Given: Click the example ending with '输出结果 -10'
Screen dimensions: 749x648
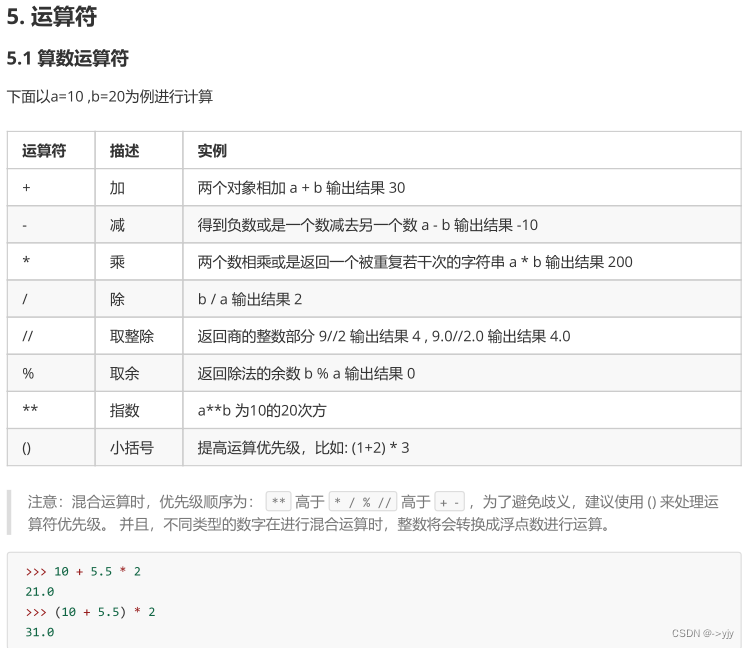Looking at the screenshot, I should 368,225.
